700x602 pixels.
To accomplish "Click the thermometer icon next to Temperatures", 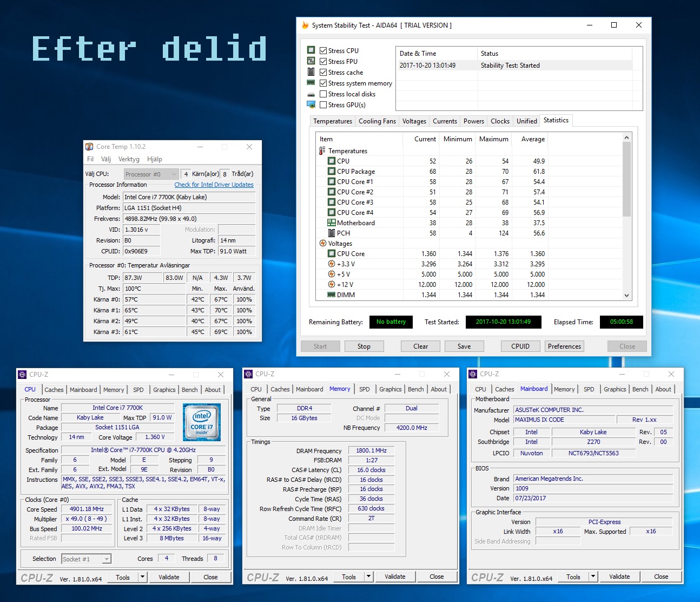I will click(322, 150).
